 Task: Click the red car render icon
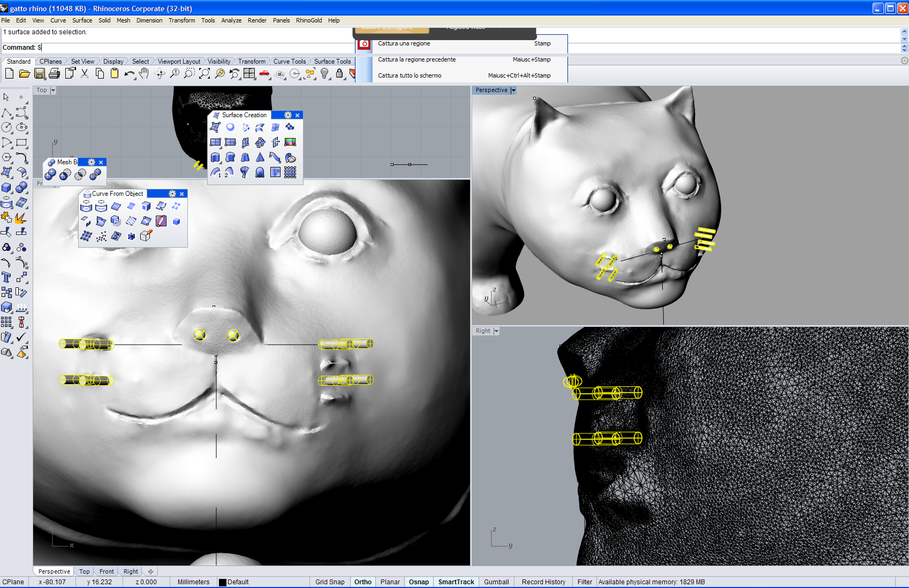click(264, 74)
